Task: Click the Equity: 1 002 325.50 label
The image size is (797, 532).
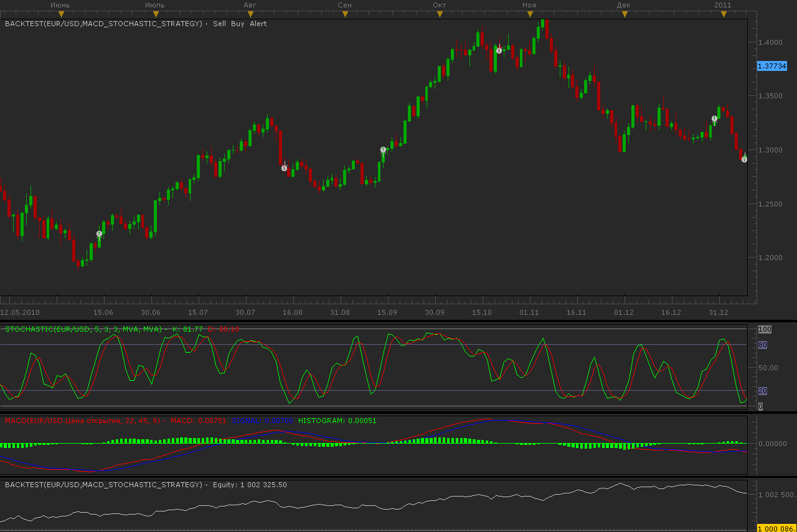Action: coord(250,484)
